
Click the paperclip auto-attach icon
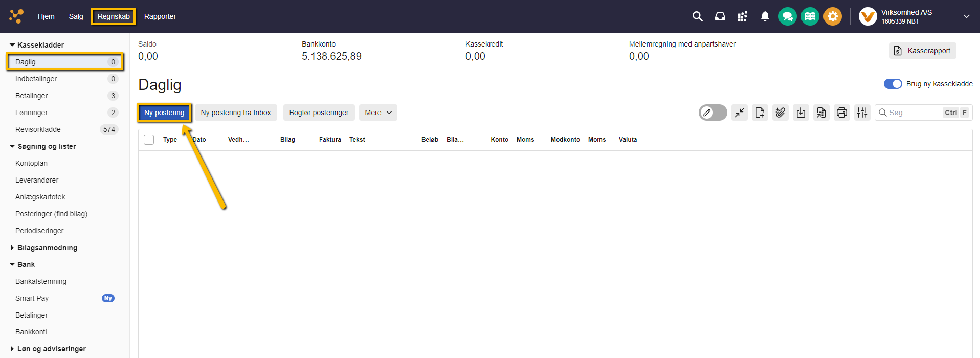point(780,113)
